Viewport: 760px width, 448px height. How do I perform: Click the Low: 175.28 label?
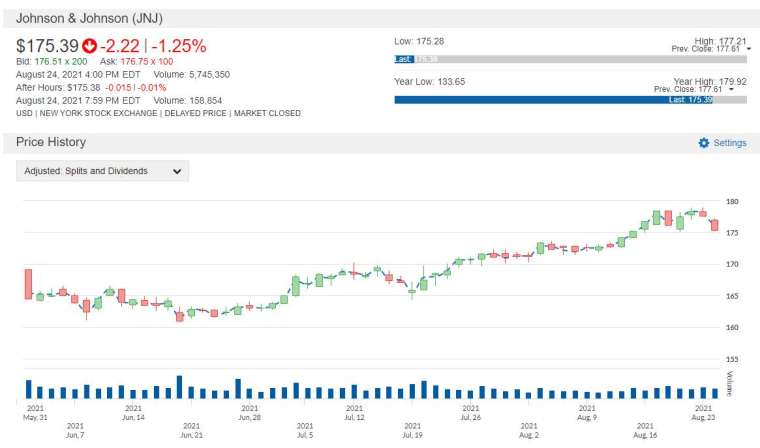(419, 41)
